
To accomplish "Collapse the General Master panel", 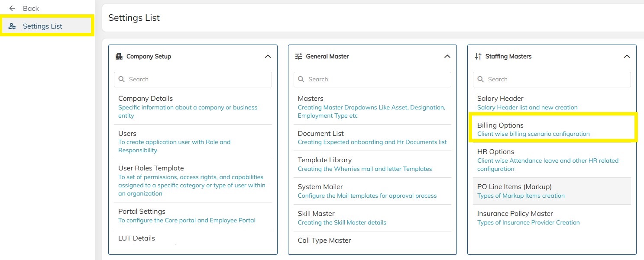I will click(447, 56).
